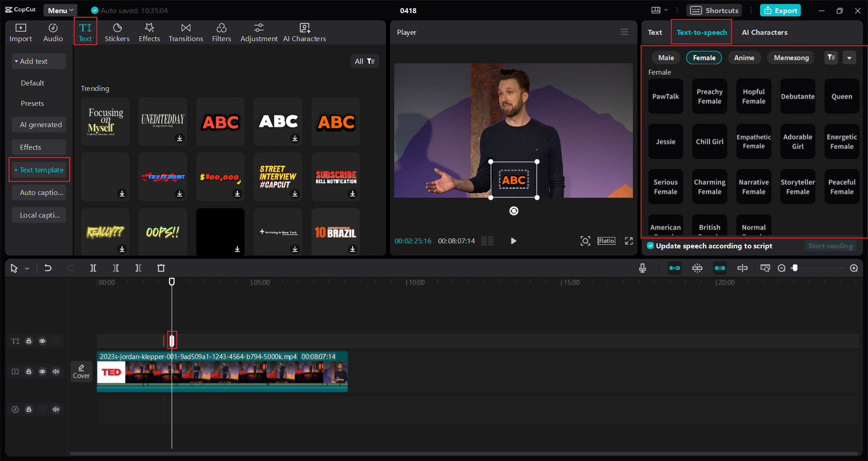The width and height of the screenshot is (868, 461).
Task: Select the Chill Girl voice
Action: (709, 141)
